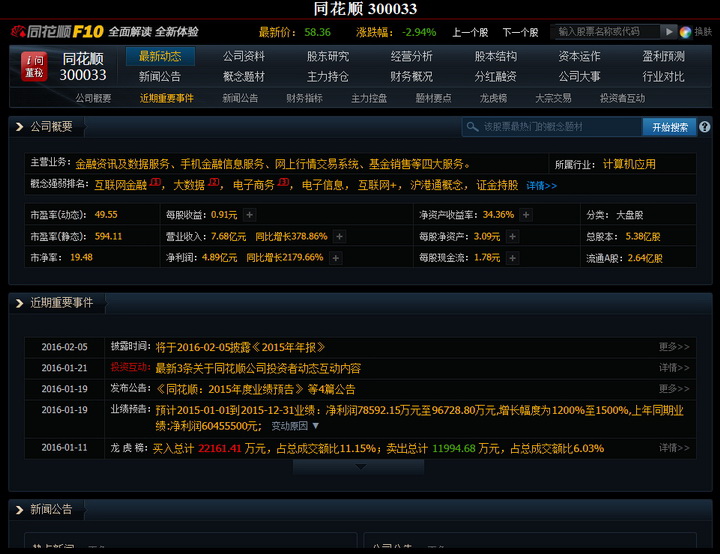Open the 公司资料 tab
This screenshot has height=554, width=720.
pos(244,57)
